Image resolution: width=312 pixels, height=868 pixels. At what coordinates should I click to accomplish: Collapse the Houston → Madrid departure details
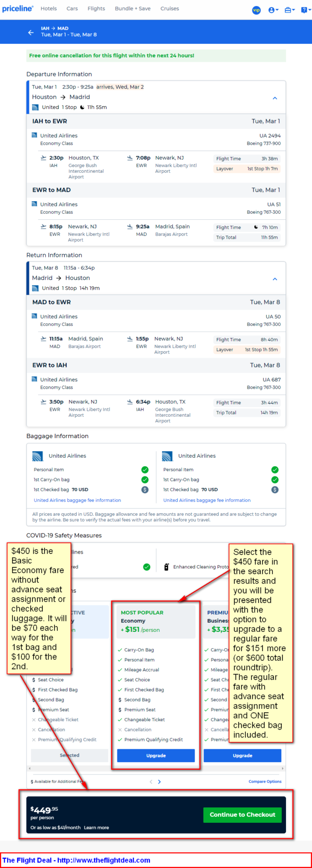click(x=275, y=98)
